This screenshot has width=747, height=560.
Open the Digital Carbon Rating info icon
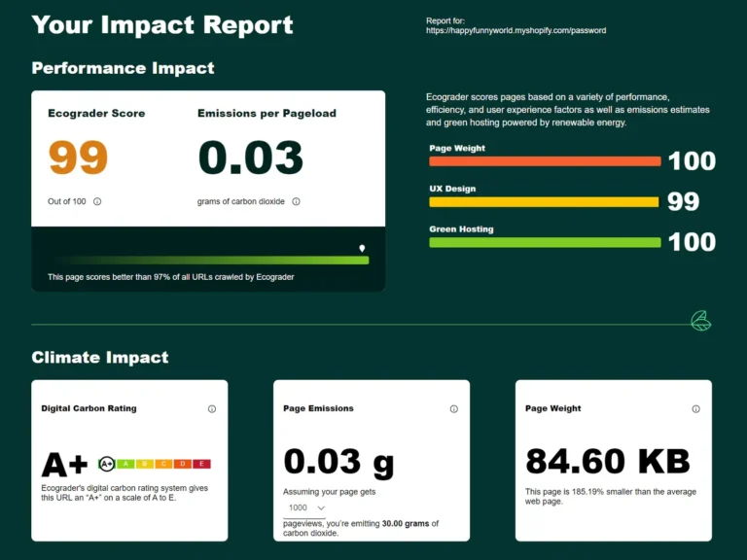pos(212,409)
